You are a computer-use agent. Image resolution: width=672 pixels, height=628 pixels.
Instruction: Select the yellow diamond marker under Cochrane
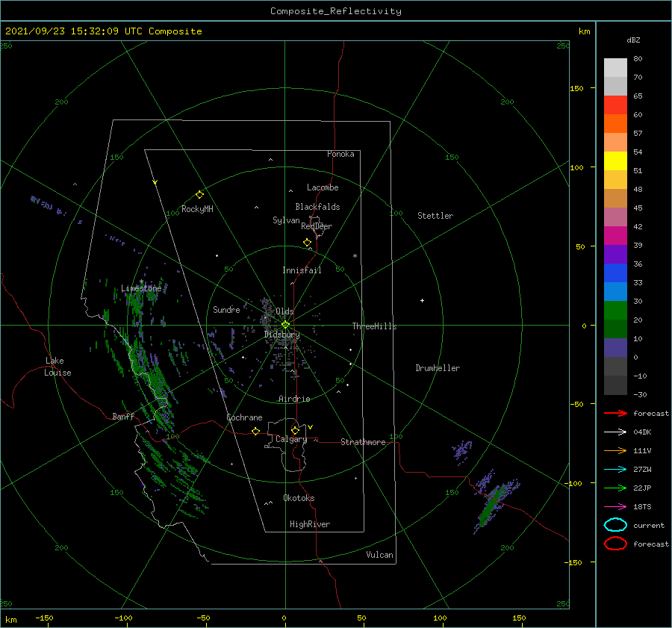tap(255, 431)
